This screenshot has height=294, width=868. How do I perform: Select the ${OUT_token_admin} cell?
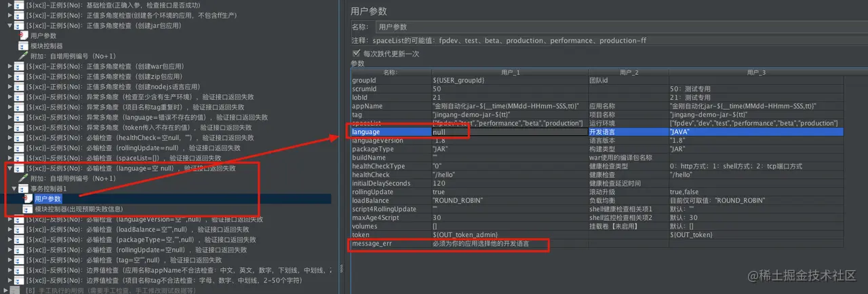[x=510, y=234]
